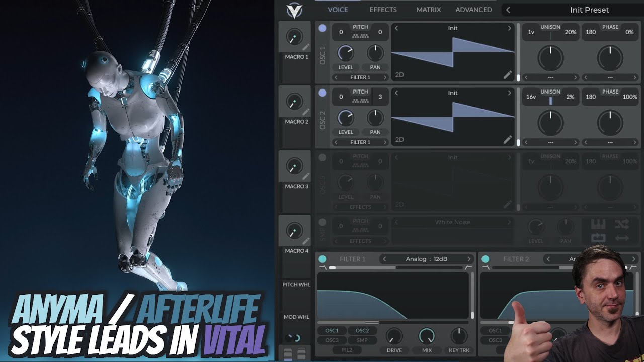
Task: Select next Filter 1 type
Action: (469, 259)
